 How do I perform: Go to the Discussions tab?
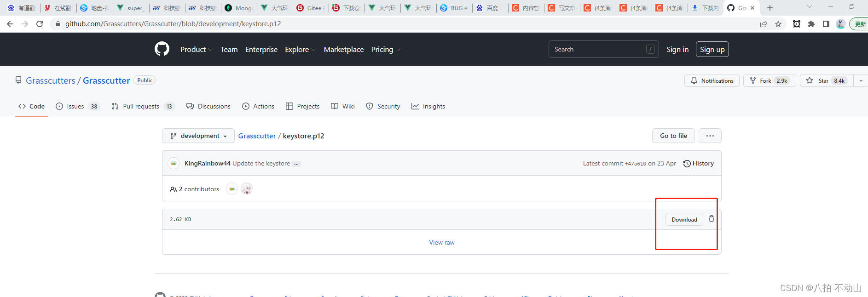tap(208, 106)
